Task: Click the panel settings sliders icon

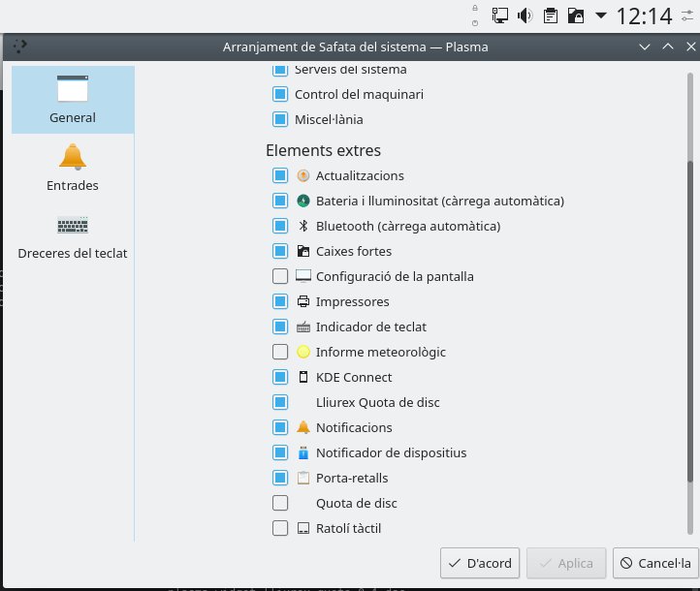Action: coord(688,16)
